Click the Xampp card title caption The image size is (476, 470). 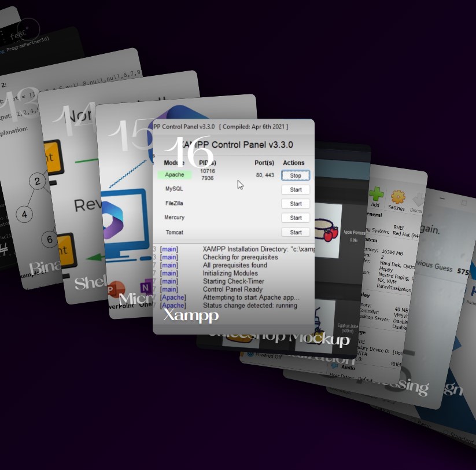click(191, 315)
